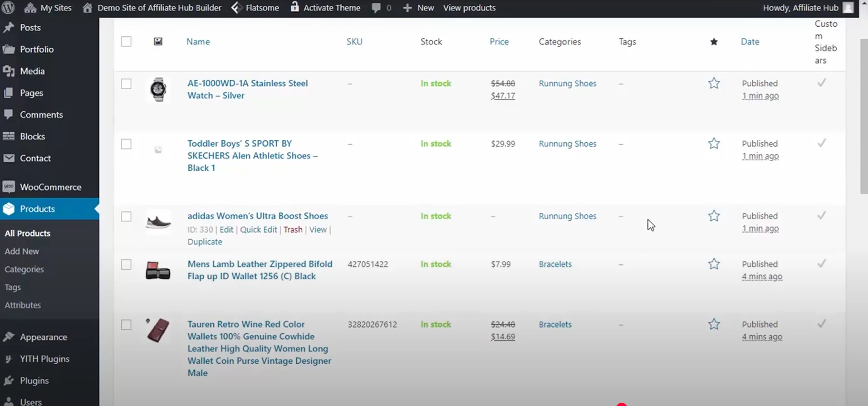Toggle featured star for Toddler Boys' SKECHERS
Image resolution: width=868 pixels, height=406 pixels.
point(714,144)
